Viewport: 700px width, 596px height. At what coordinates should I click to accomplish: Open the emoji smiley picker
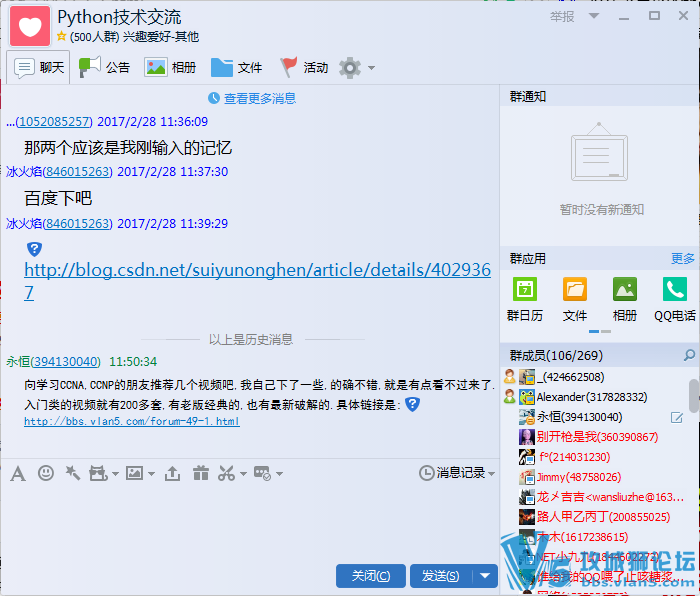click(46, 473)
